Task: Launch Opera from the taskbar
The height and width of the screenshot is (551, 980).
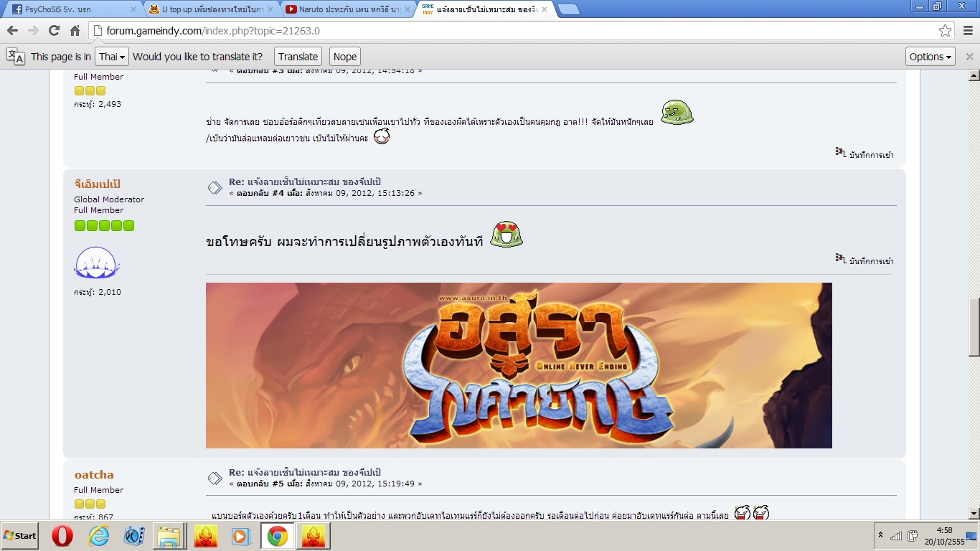Action: 62,536
